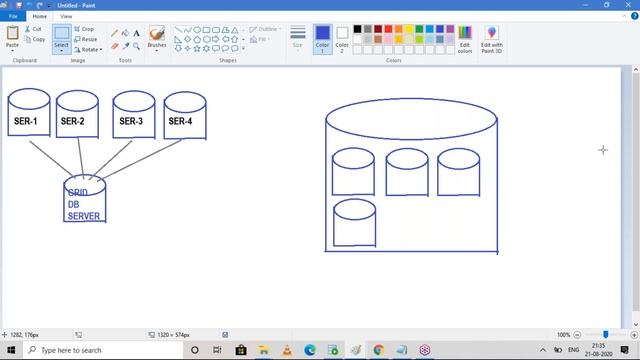The width and height of the screenshot is (640, 360).
Task: Open Edit with Paint 3D
Action: tap(491, 40)
